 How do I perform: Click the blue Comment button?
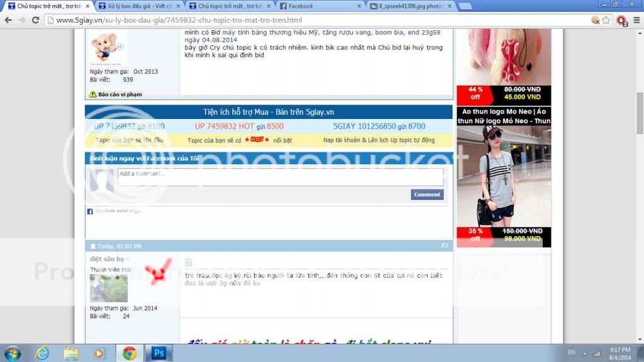coord(427,195)
